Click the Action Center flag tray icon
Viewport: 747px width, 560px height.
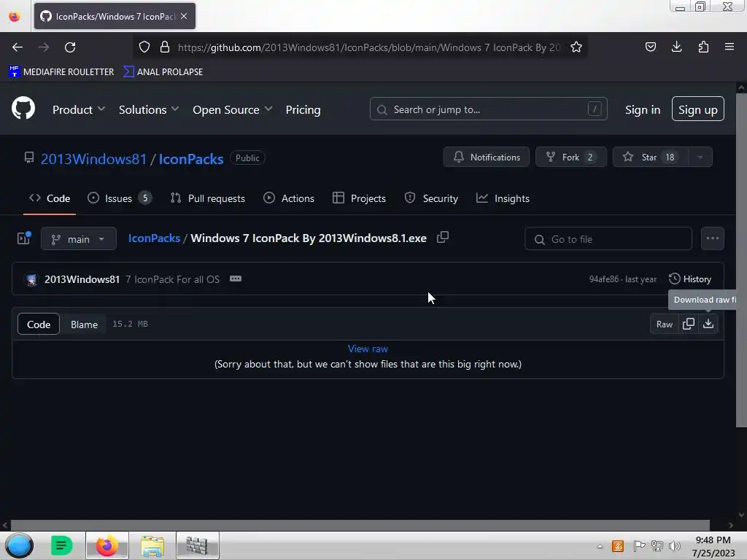(639, 546)
